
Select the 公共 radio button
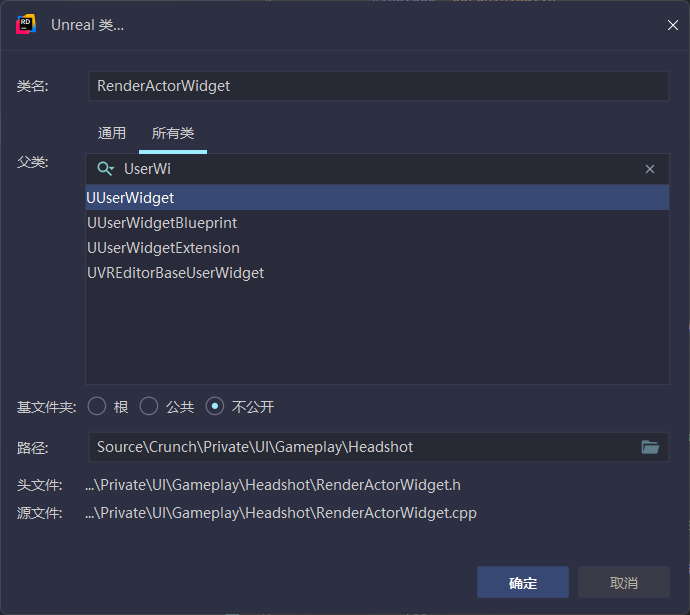click(149, 406)
